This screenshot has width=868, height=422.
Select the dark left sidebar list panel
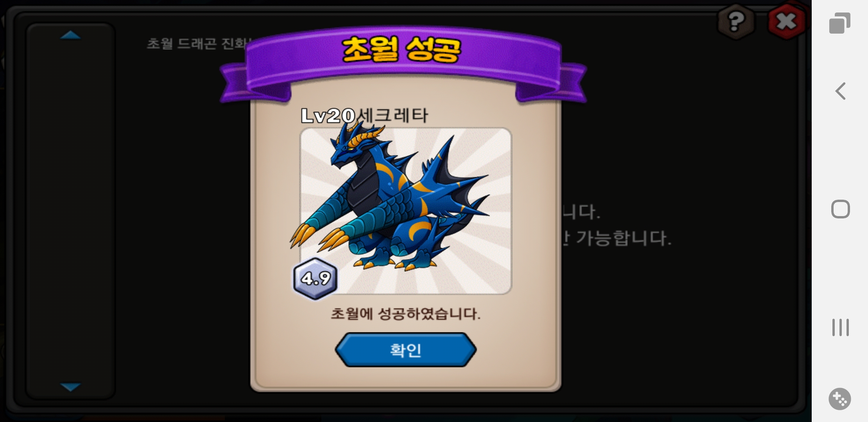(70, 211)
